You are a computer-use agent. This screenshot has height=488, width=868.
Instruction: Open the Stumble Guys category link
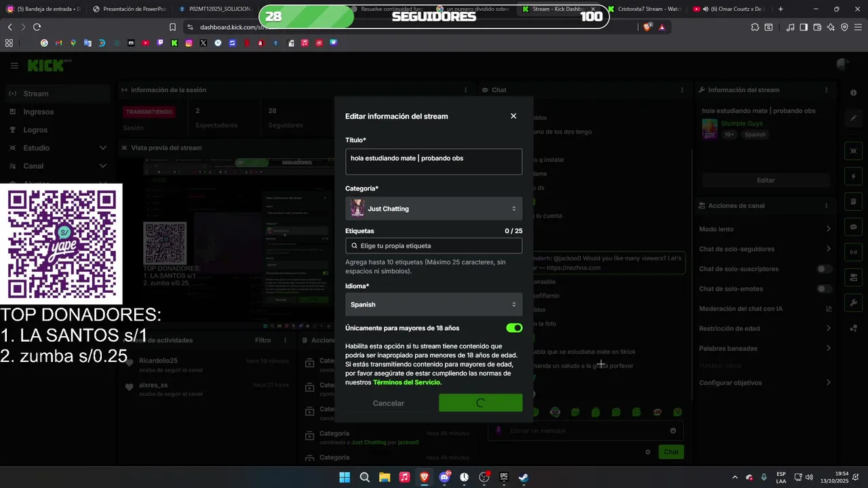742,123
